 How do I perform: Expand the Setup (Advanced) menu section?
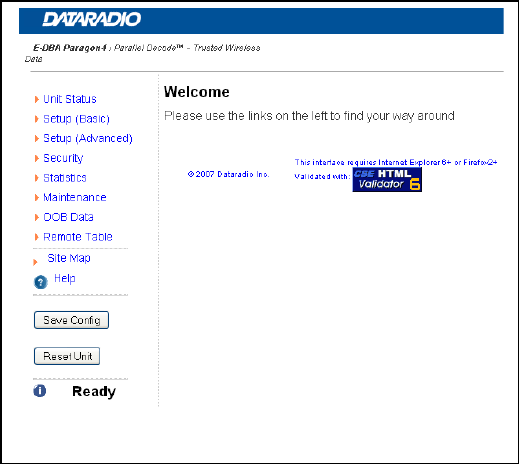point(88,138)
